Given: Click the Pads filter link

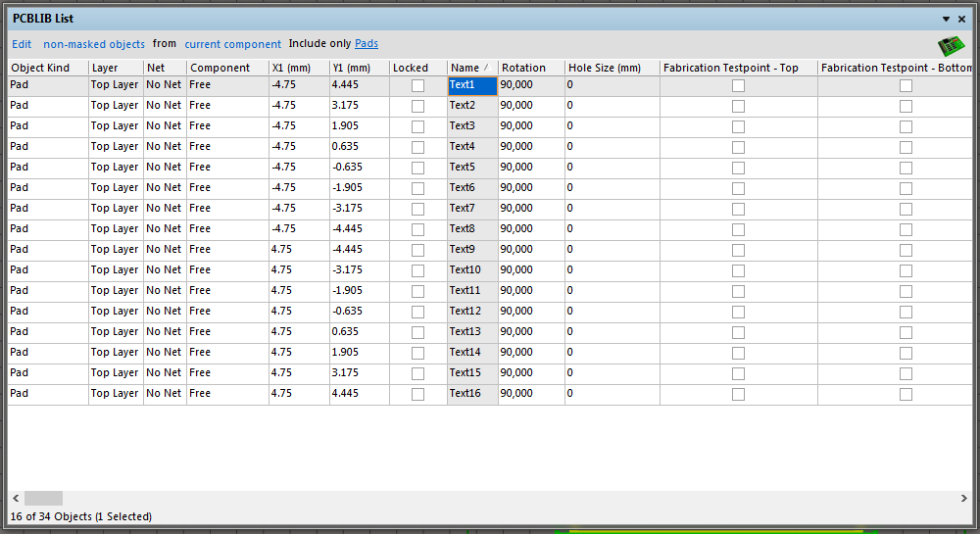Looking at the screenshot, I should (x=367, y=44).
